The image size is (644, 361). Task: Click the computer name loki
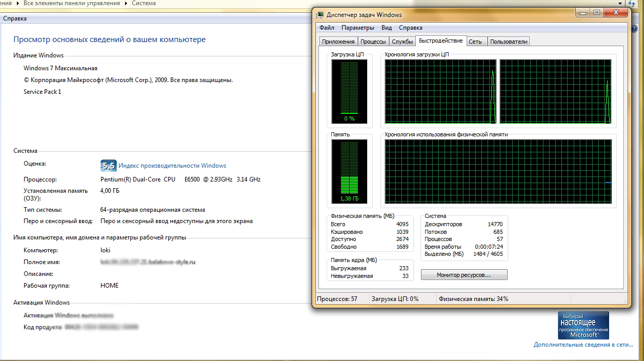[x=105, y=250]
